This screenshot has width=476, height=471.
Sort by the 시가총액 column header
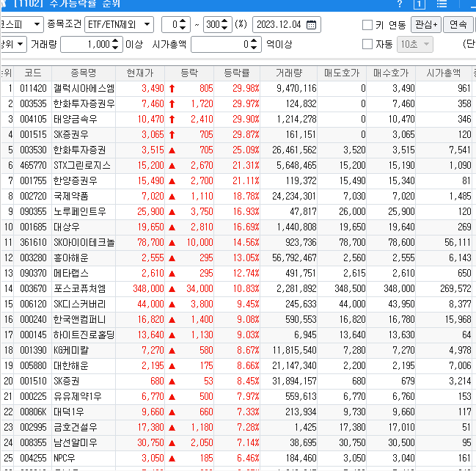444,73
